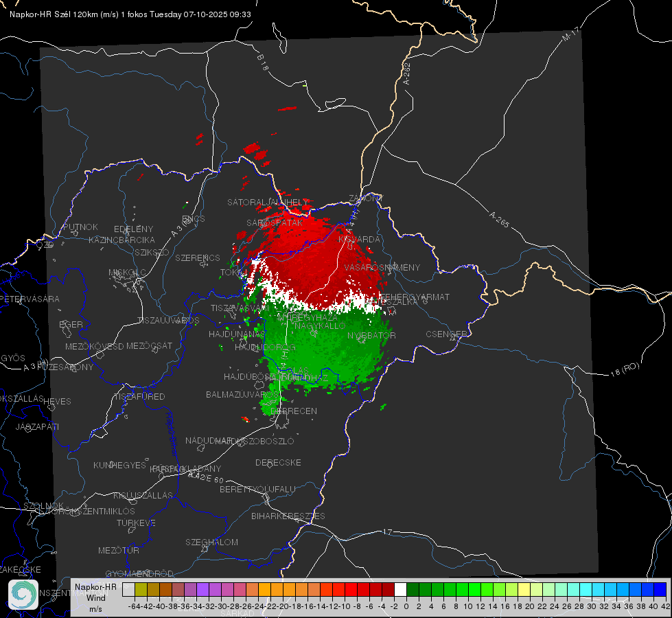
Task: Click the HAJDUNANAS label
Action: (x=237, y=334)
